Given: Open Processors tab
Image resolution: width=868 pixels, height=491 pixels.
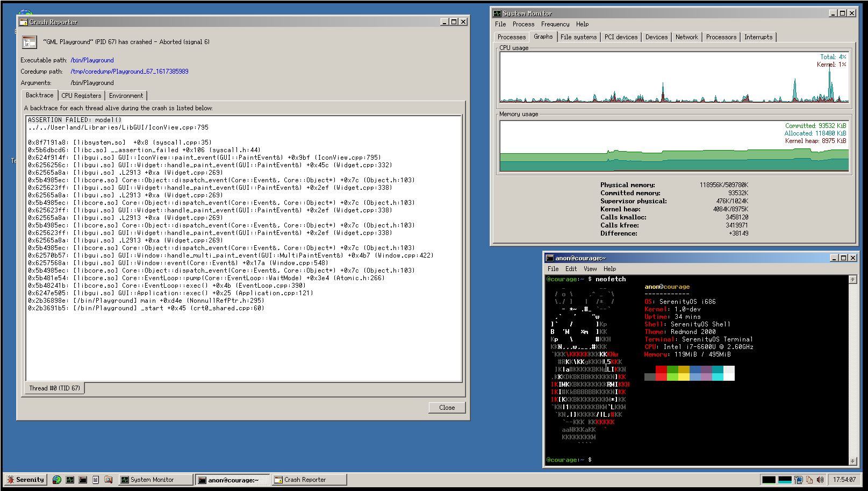Looking at the screenshot, I should tap(721, 37).
